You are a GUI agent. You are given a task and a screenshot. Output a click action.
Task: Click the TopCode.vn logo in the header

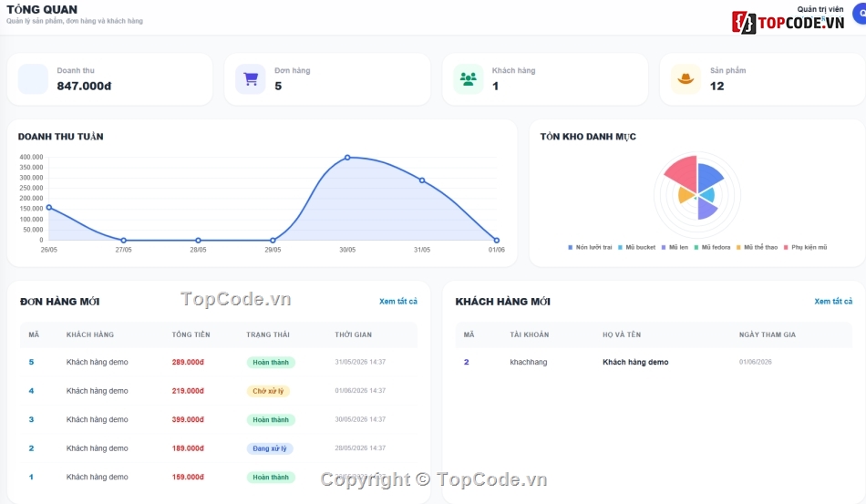pos(789,23)
